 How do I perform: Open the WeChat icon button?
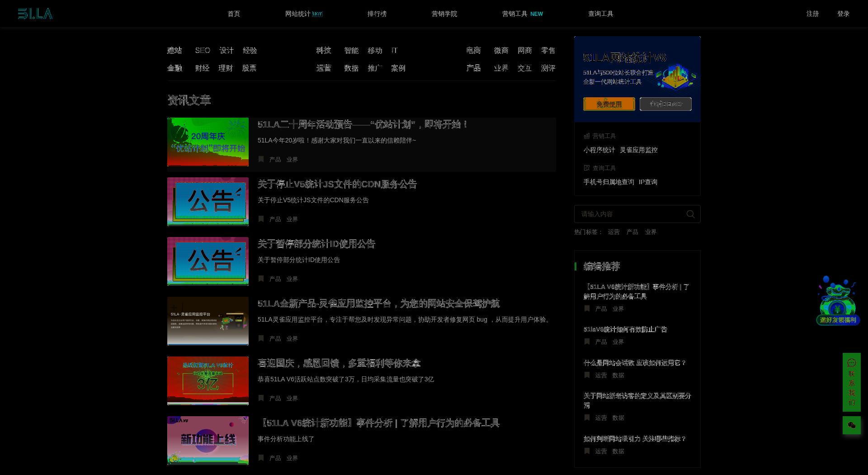pyautogui.click(x=852, y=425)
